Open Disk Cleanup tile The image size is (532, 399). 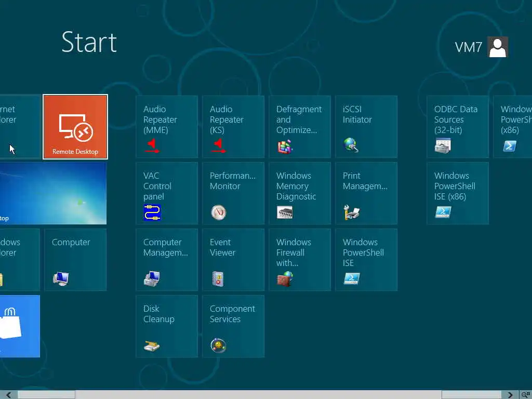click(x=167, y=326)
